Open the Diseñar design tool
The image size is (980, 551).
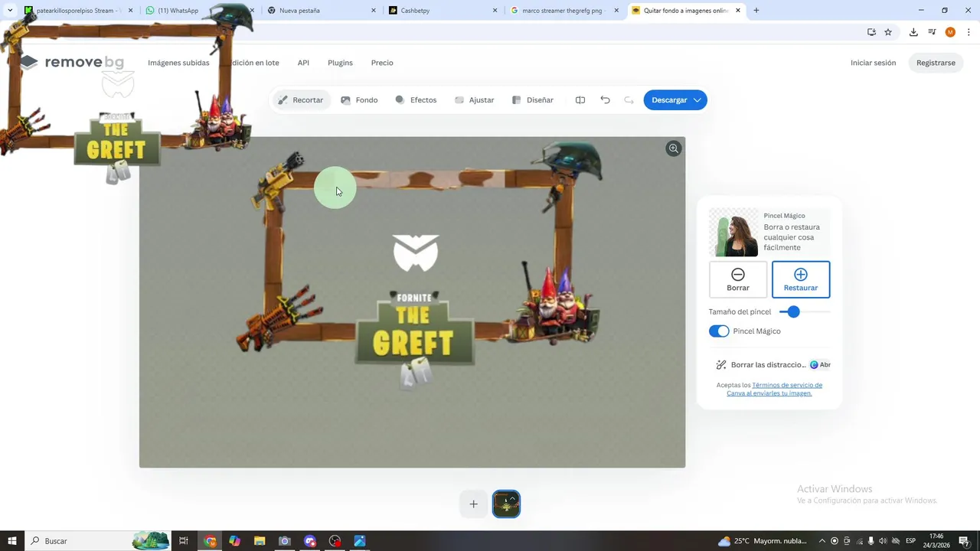[x=532, y=100]
